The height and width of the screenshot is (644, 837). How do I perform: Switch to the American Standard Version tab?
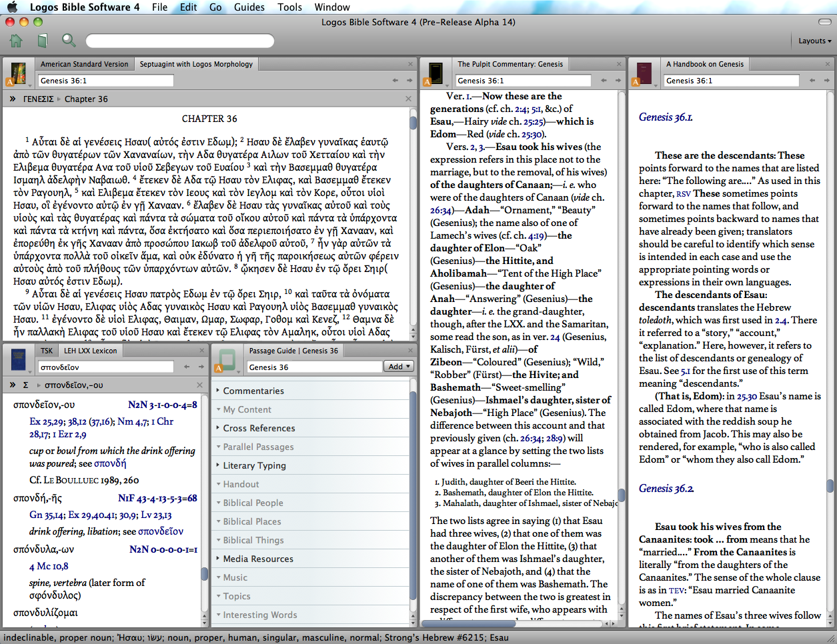tap(84, 64)
